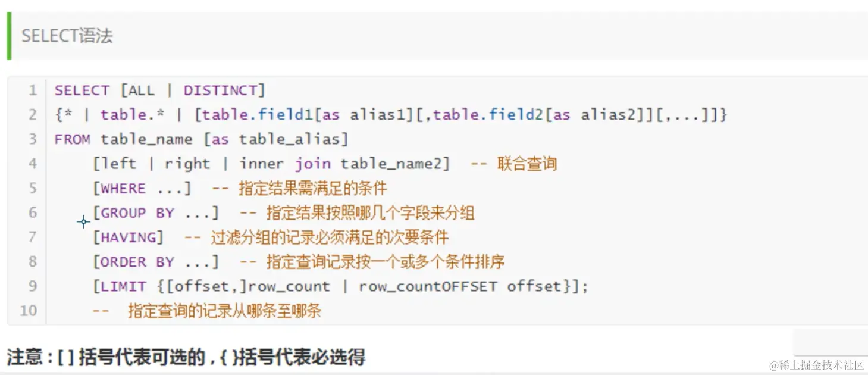Click the comment on line 10

click(207, 311)
